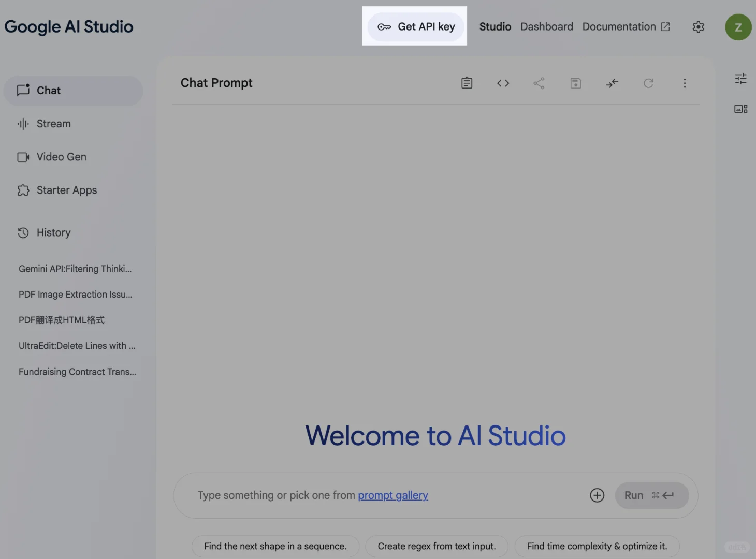This screenshot has width=756, height=559.
Task: Select Stream in the sidebar
Action: pos(73,124)
